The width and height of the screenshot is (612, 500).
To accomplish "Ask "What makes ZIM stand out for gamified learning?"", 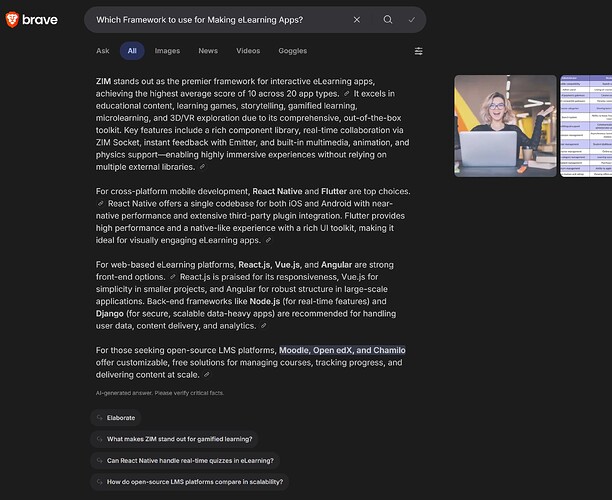I will click(x=175, y=439).
